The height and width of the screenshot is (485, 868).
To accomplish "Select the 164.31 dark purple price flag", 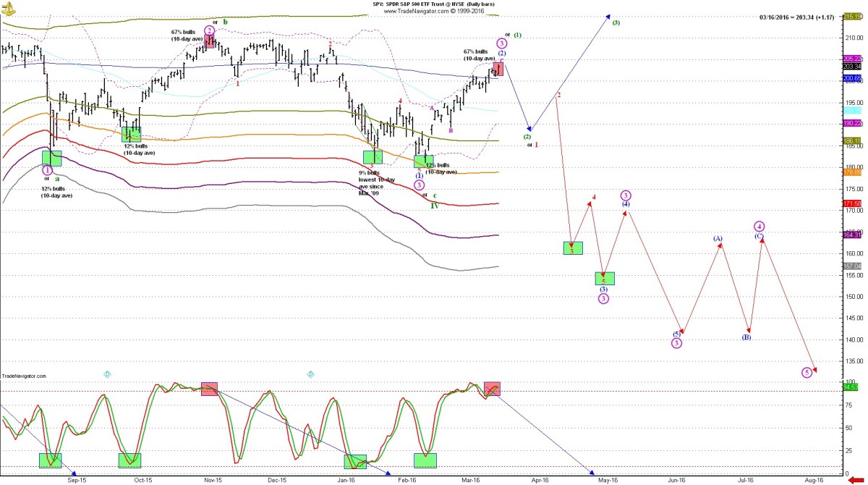I will [852, 235].
